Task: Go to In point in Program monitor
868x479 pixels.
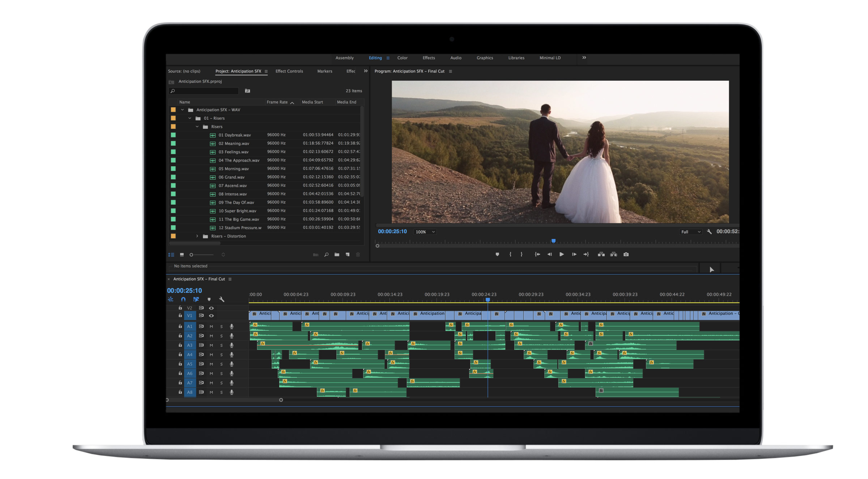Action: coord(537,255)
